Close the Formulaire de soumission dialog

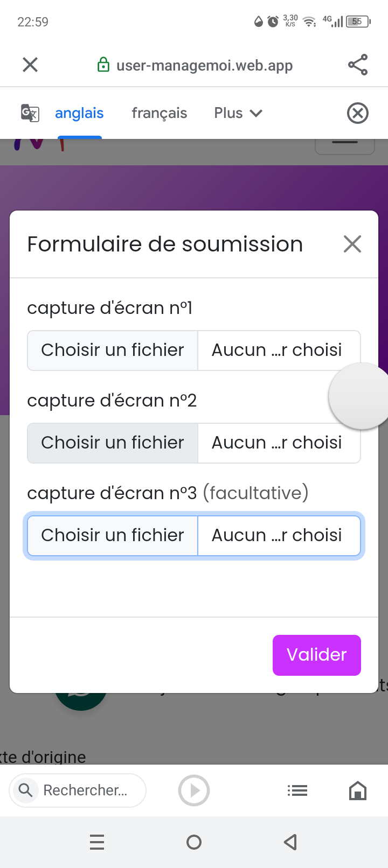352,244
